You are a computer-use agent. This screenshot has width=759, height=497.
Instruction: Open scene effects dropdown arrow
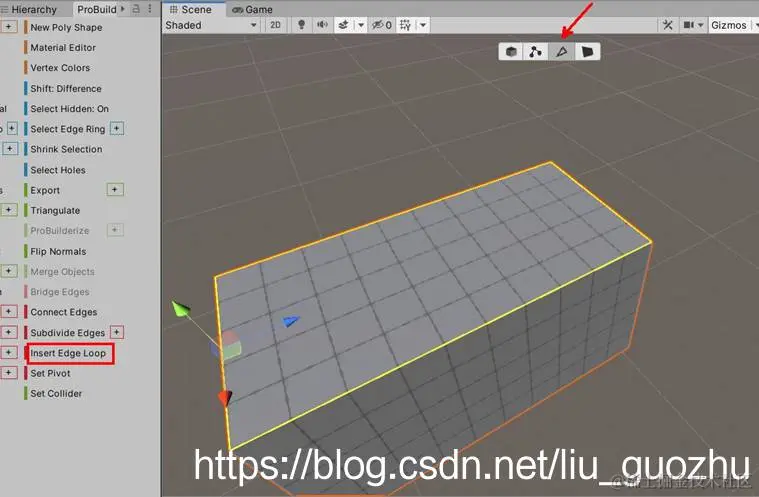[x=361, y=25]
